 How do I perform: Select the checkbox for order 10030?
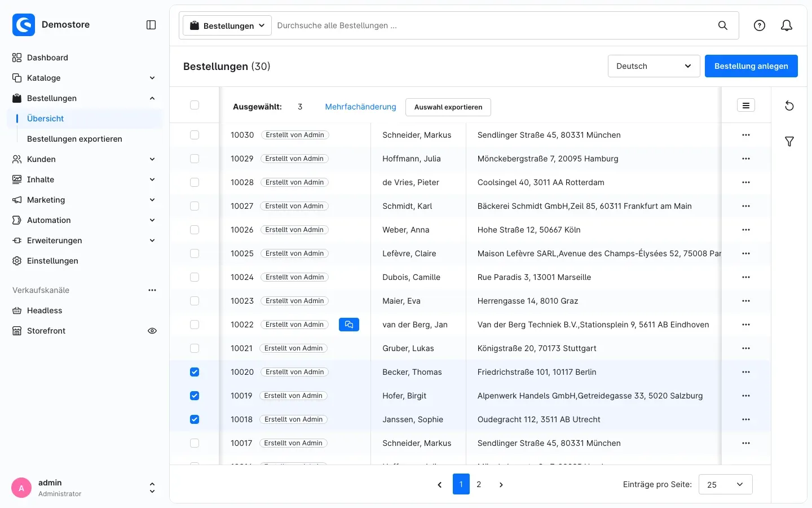[x=195, y=135]
